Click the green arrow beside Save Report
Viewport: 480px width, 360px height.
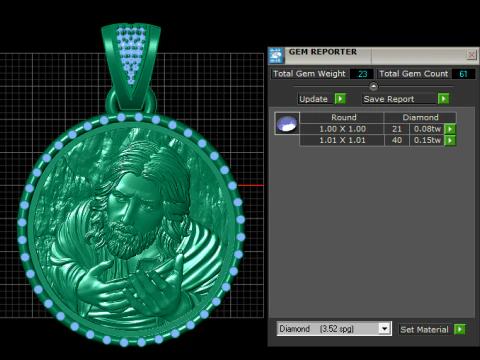click(x=443, y=99)
